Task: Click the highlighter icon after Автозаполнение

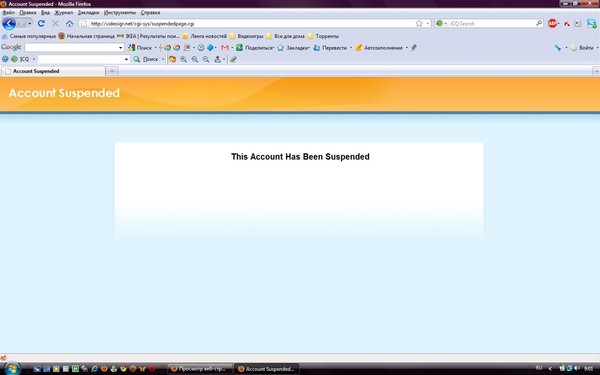Action: pyautogui.click(x=414, y=48)
